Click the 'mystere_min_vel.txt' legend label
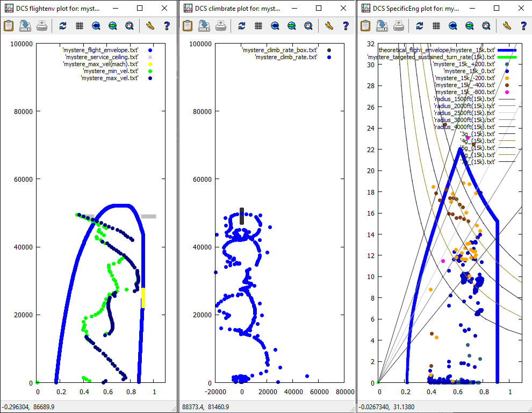Image resolution: width=532 pixels, height=413 pixels. 110,71
